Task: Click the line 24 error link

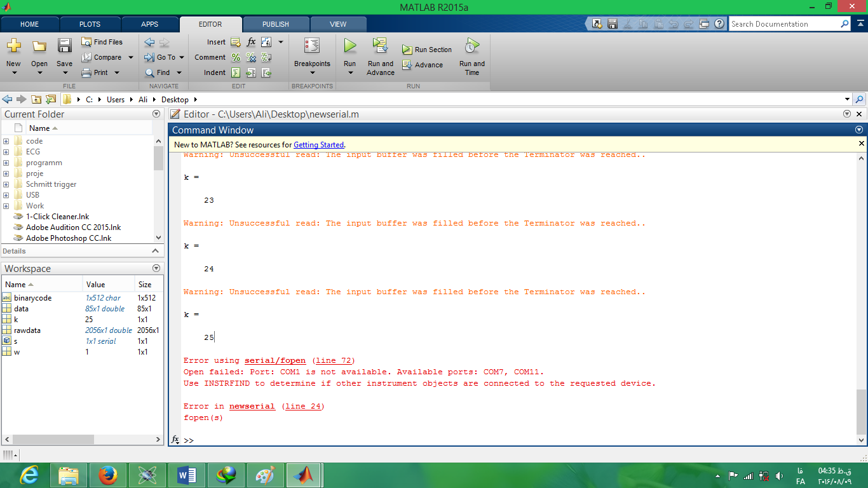Action: pos(303,407)
